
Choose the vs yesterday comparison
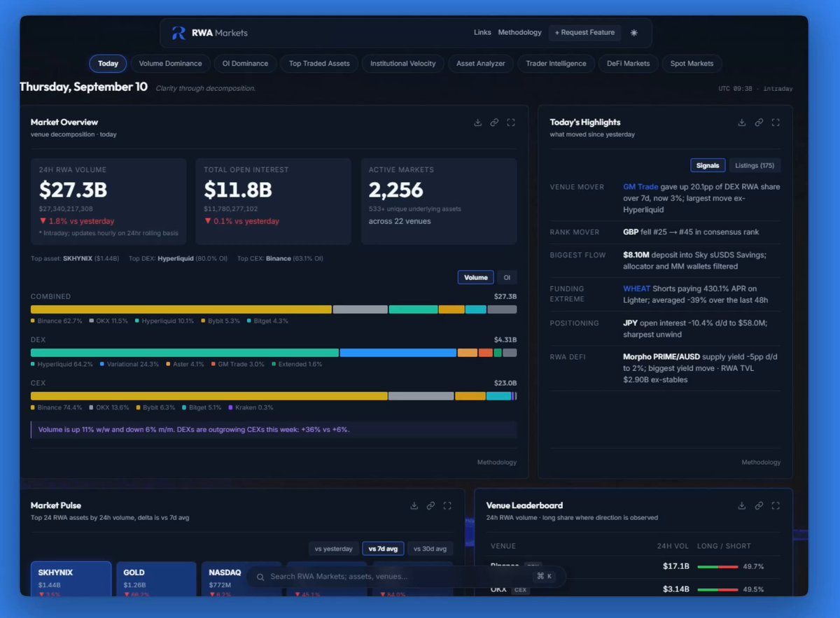pyautogui.click(x=334, y=549)
